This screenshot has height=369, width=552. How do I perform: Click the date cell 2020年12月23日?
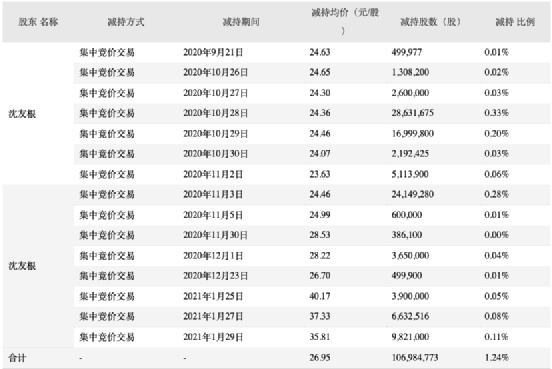(215, 276)
